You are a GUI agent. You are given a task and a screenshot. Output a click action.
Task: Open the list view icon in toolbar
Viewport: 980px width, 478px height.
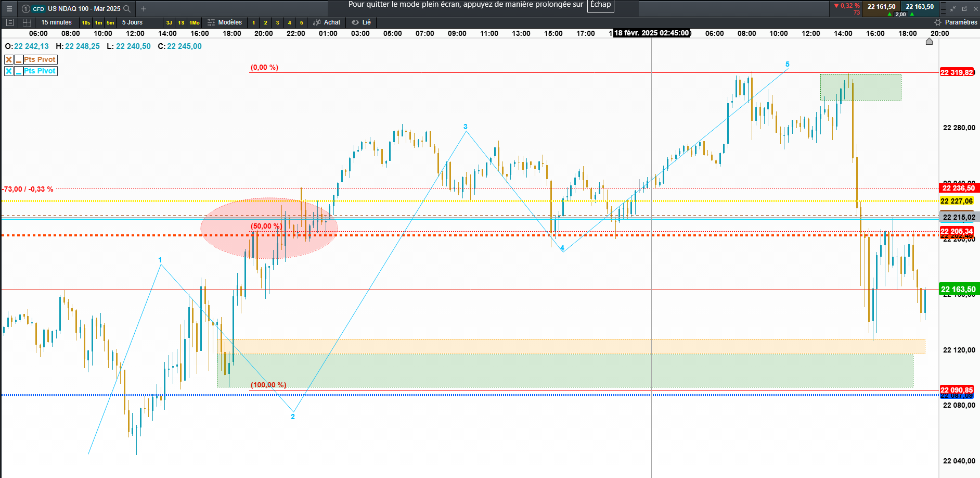click(x=9, y=22)
